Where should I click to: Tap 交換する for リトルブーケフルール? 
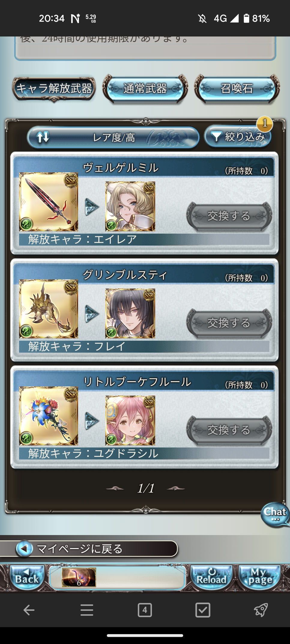229,430
